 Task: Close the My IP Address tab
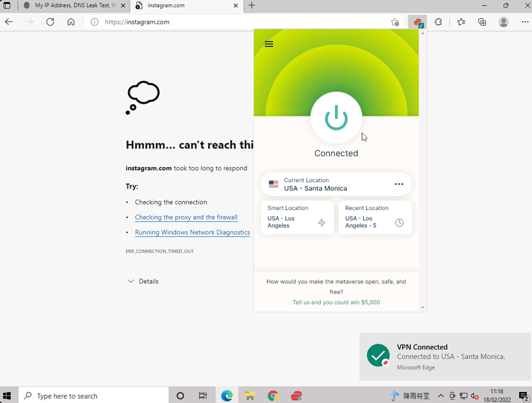123,6
